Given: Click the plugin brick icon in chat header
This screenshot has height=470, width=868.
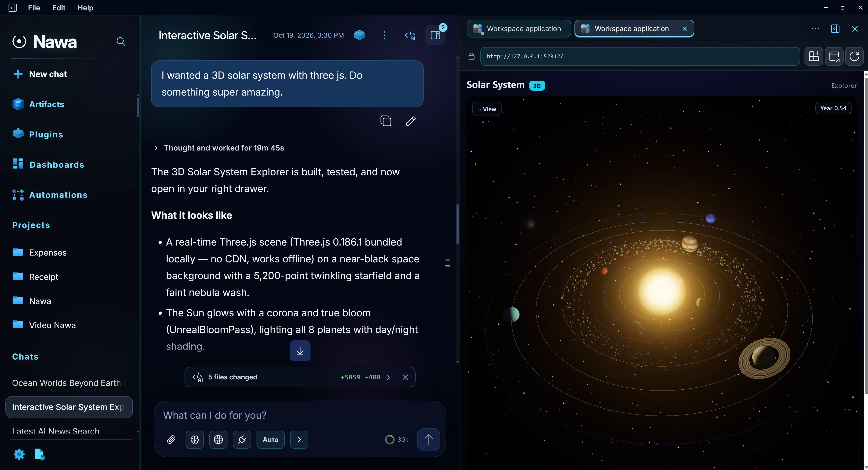Looking at the screenshot, I should click(360, 35).
